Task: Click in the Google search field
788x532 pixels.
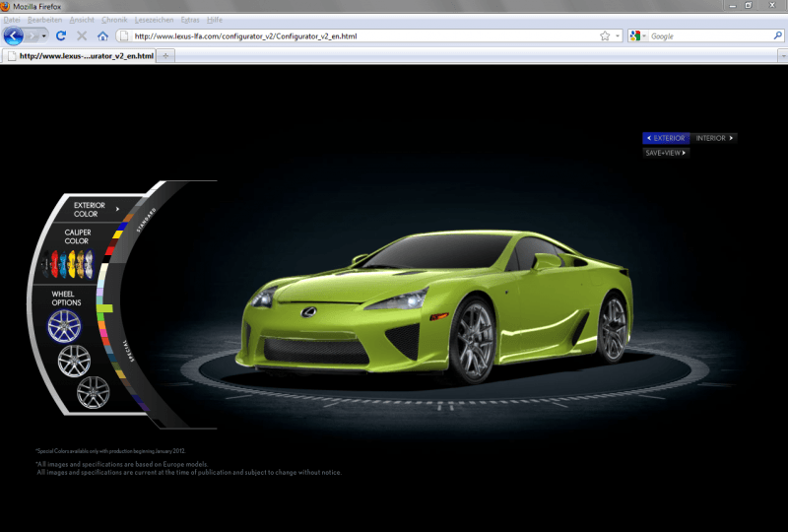Action: coord(710,36)
